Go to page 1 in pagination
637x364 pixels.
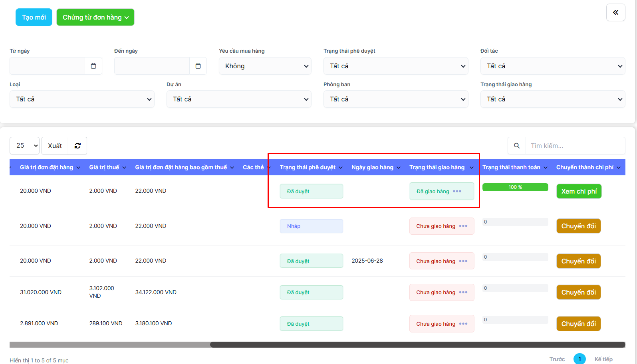579,359
